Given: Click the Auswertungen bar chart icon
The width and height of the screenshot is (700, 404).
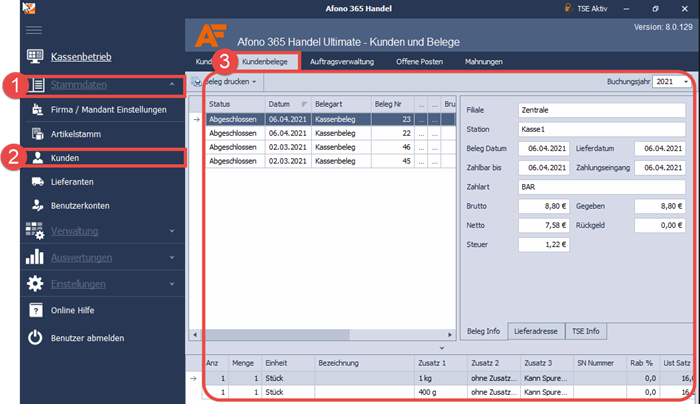Looking at the screenshot, I should click(x=35, y=257).
